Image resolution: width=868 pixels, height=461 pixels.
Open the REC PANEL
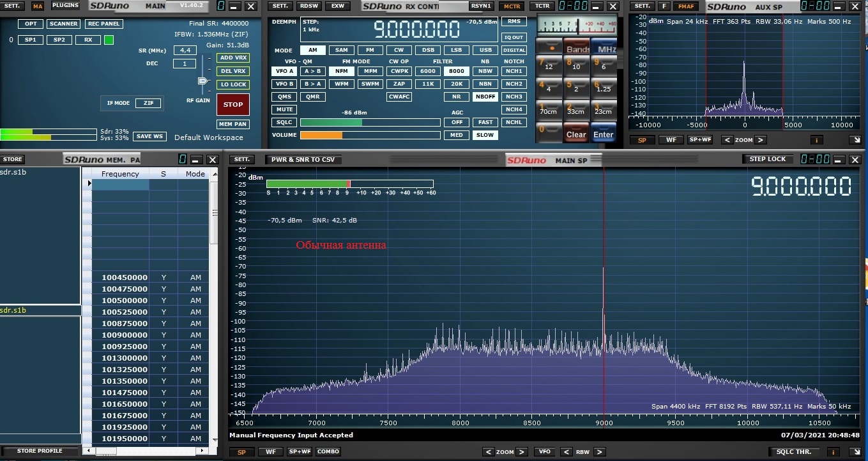pos(103,24)
